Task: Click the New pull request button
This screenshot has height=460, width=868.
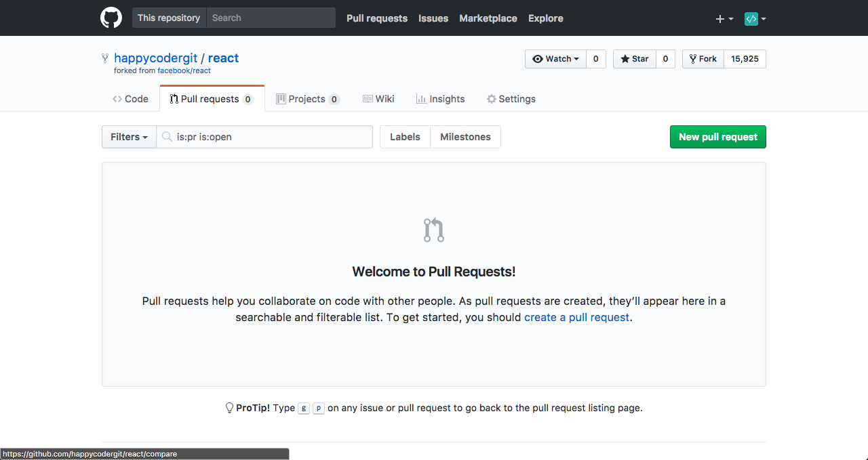Action: point(717,137)
